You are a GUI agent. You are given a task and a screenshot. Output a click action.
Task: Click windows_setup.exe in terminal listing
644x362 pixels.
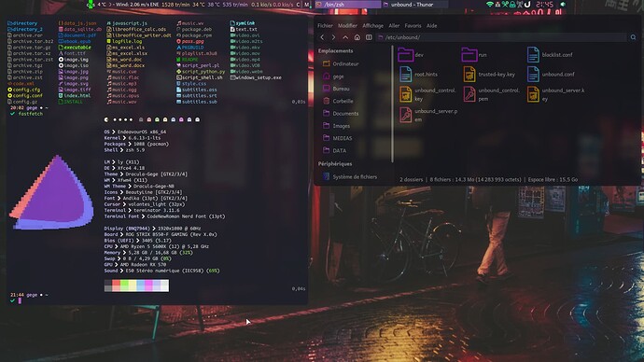(256, 77)
